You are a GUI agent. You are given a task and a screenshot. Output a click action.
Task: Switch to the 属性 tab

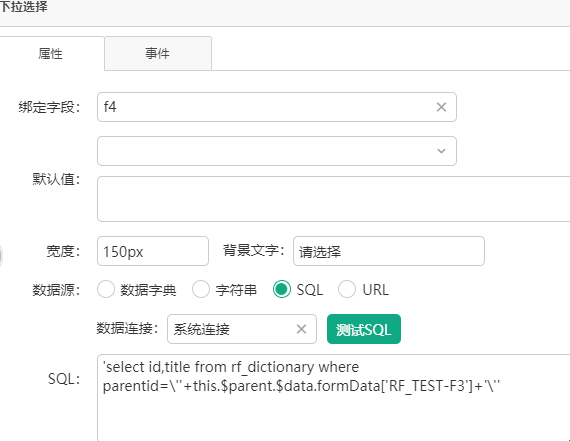tap(51, 53)
